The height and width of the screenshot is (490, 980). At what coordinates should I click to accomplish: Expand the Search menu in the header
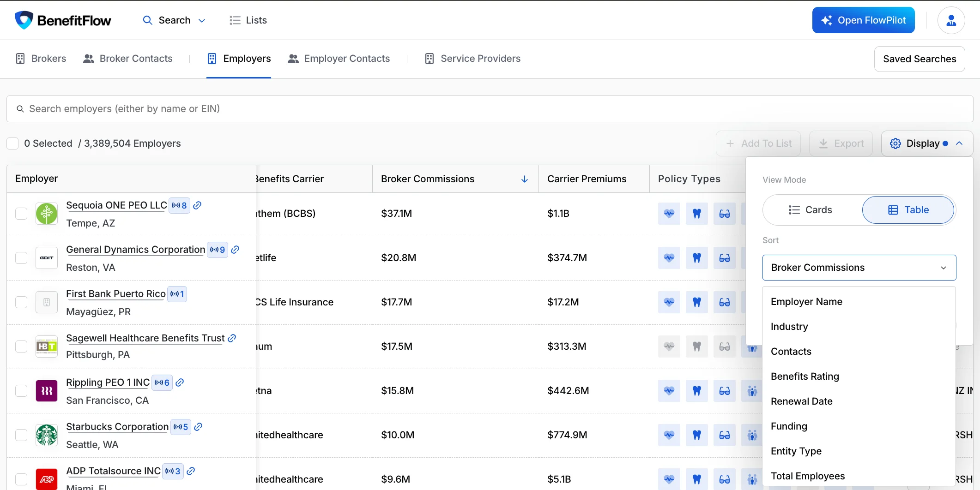point(174,20)
